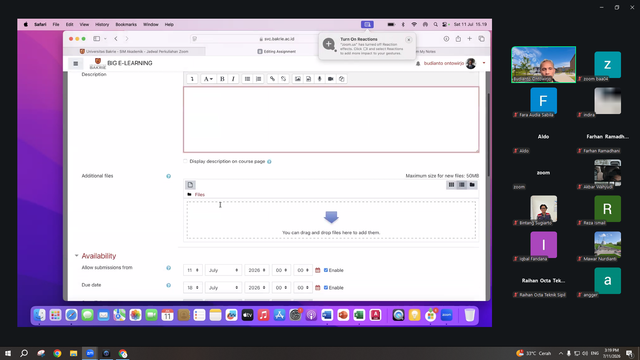Click Safari address bar svc.bakrie.ac.id

[x=276, y=39]
